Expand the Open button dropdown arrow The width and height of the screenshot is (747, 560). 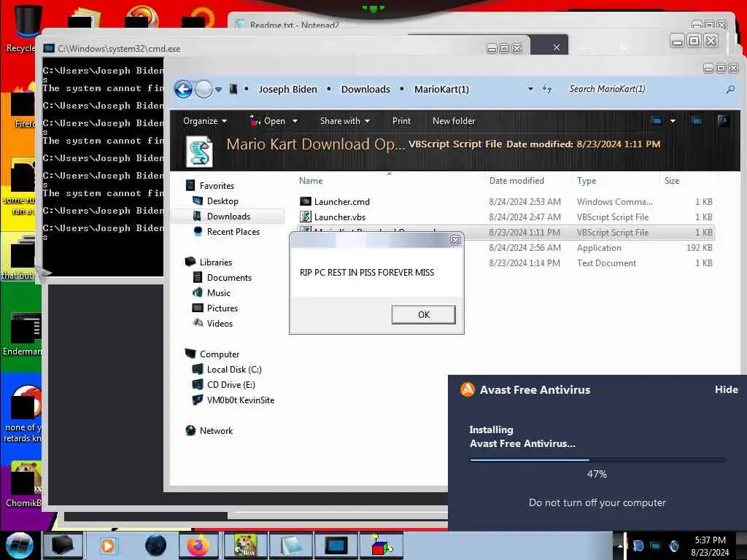coord(295,121)
